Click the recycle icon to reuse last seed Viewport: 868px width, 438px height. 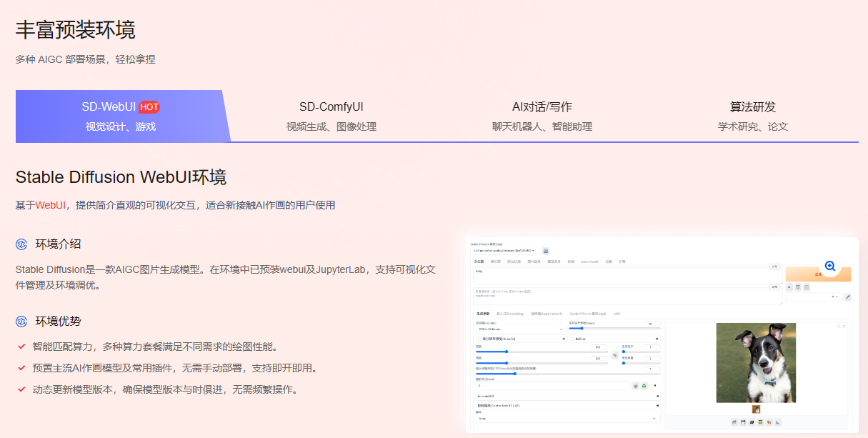(643, 386)
